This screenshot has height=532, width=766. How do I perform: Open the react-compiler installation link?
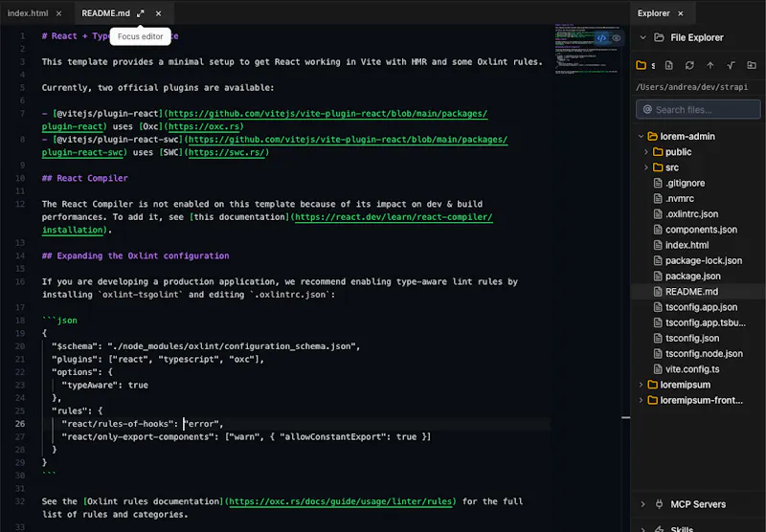394,216
